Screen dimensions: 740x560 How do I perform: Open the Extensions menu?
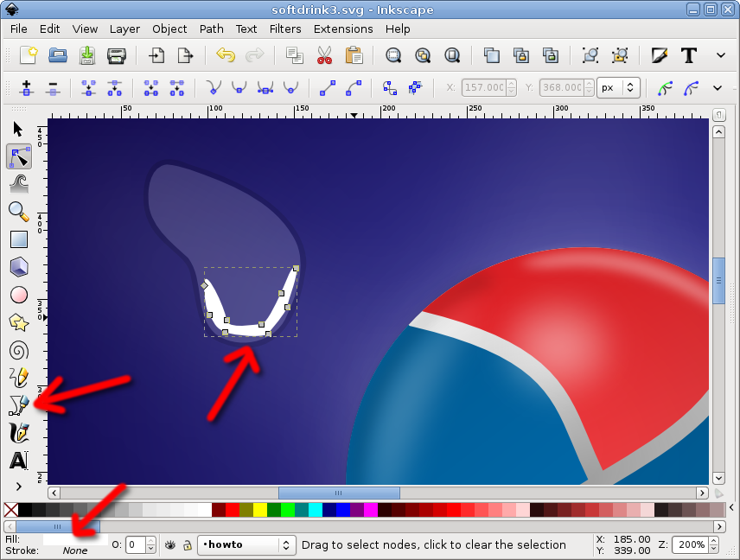343,29
